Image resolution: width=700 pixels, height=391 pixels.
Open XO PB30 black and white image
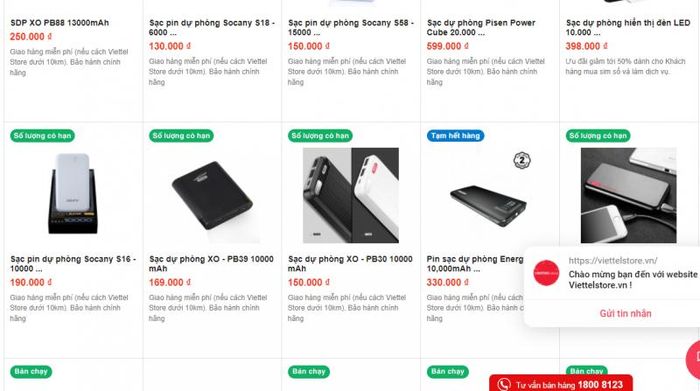tap(351, 196)
